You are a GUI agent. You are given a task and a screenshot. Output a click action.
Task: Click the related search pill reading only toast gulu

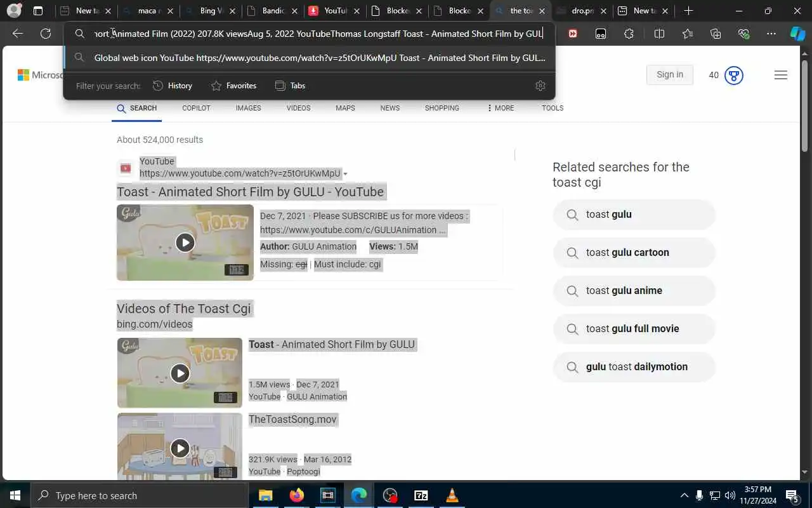click(x=634, y=215)
